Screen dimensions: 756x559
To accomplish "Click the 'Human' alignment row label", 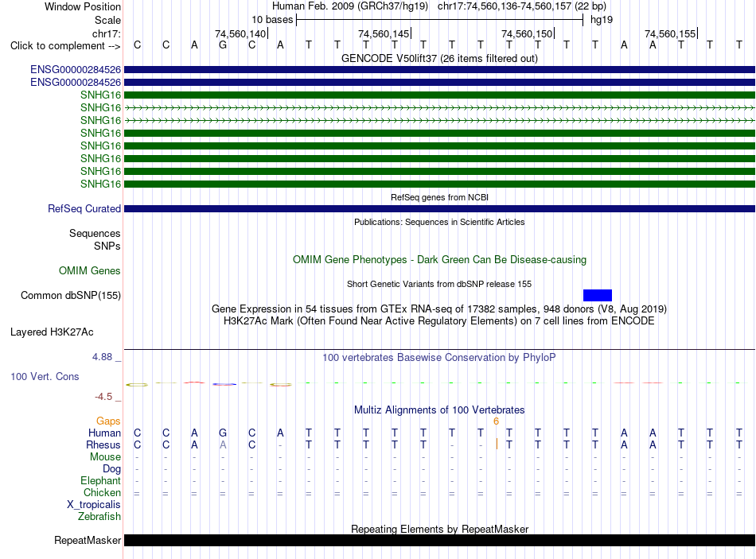I will pos(104,433).
